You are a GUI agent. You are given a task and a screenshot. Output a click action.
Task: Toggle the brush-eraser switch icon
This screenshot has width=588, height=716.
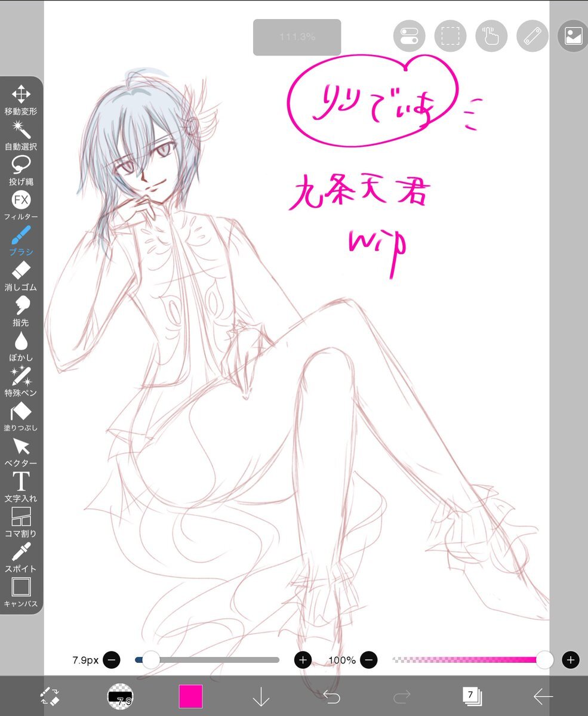(x=50, y=696)
